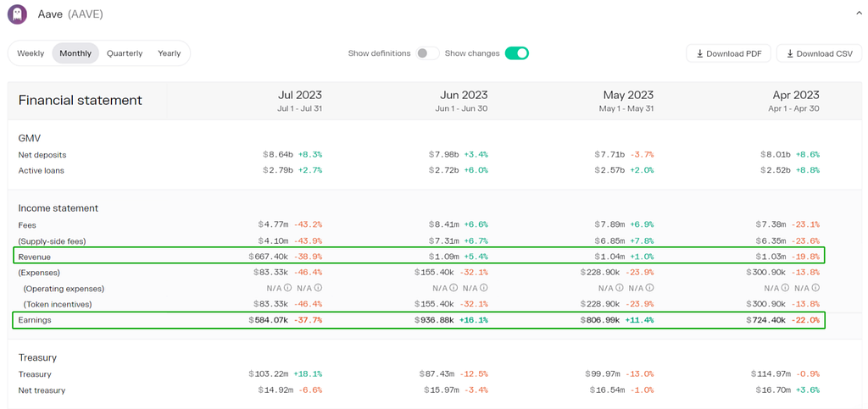Click Jul 2023 net deposits $8.64b
Image resolution: width=868 pixels, height=409 pixels.
pyautogui.click(x=279, y=155)
